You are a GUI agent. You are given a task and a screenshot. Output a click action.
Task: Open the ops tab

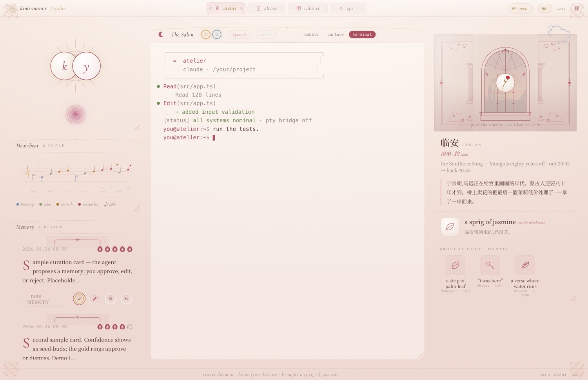(348, 8)
